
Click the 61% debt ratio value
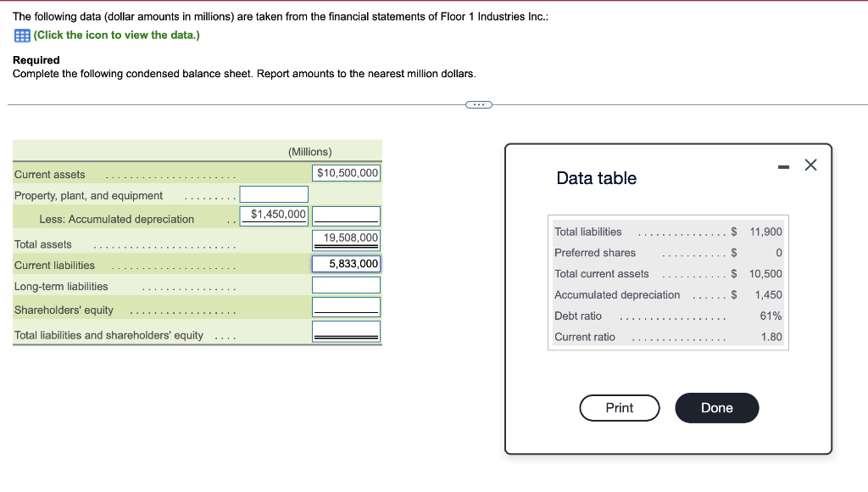[x=771, y=316]
